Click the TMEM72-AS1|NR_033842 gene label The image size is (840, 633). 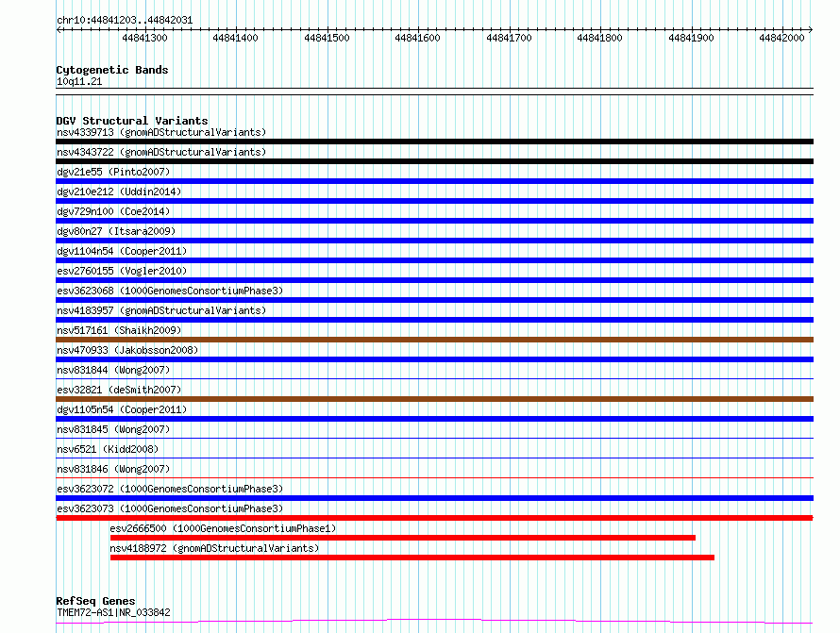click(x=113, y=612)
